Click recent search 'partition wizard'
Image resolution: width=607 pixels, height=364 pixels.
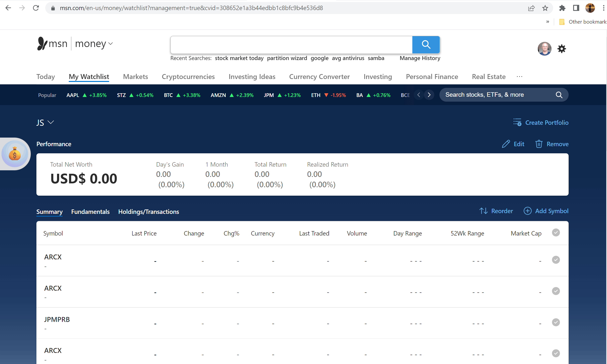[x=287, y=58]
